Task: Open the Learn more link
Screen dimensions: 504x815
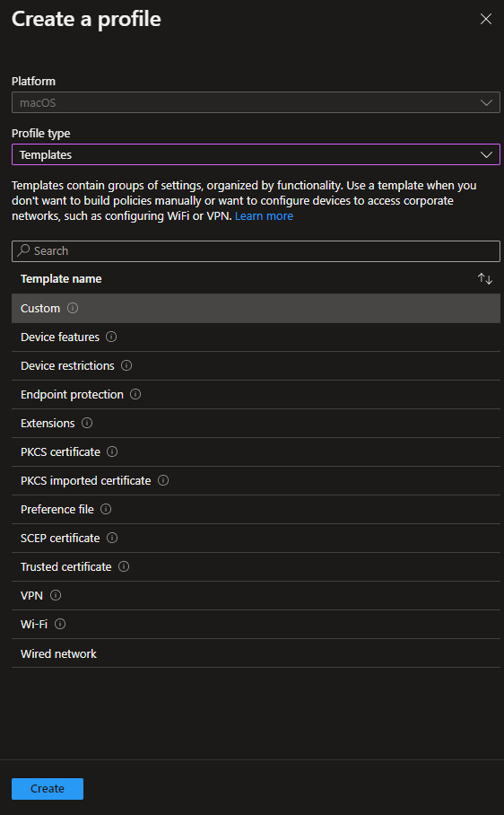Action: (x=264, y=215)
